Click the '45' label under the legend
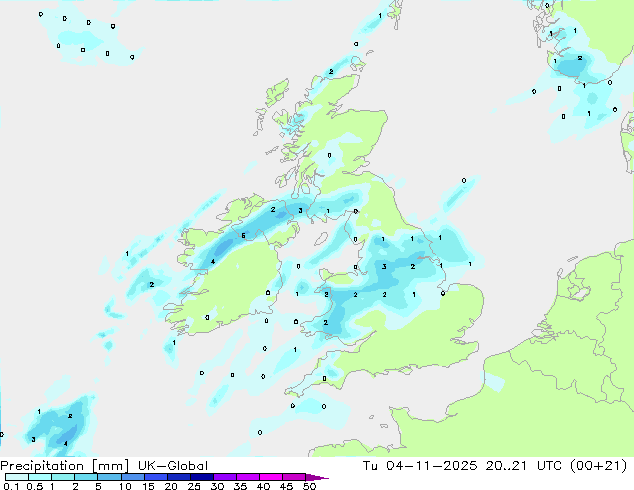The height and width of the screenshot is (490, 634). click(x=286, y=486)
